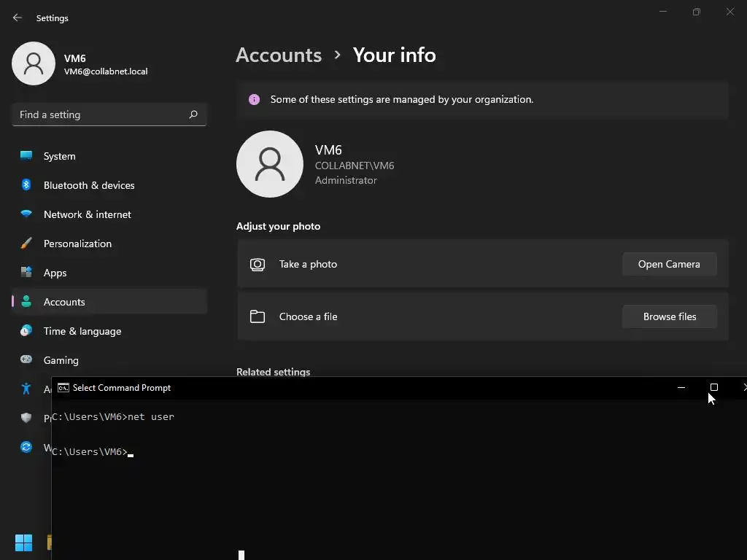Click the Accounts person icon in sidebar
The width and height of the screenshot is (747, 560).
[26, 301]
